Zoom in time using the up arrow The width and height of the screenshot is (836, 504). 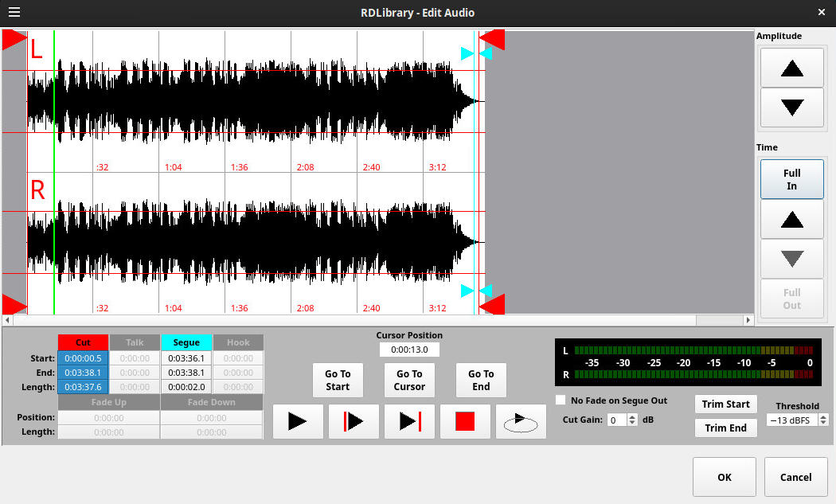point(791,219)
